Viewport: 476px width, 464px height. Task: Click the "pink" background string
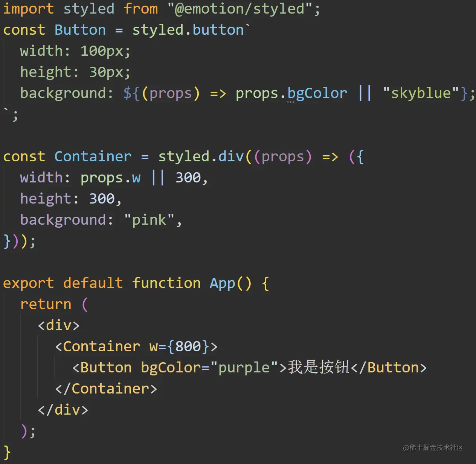coord(149,220)
